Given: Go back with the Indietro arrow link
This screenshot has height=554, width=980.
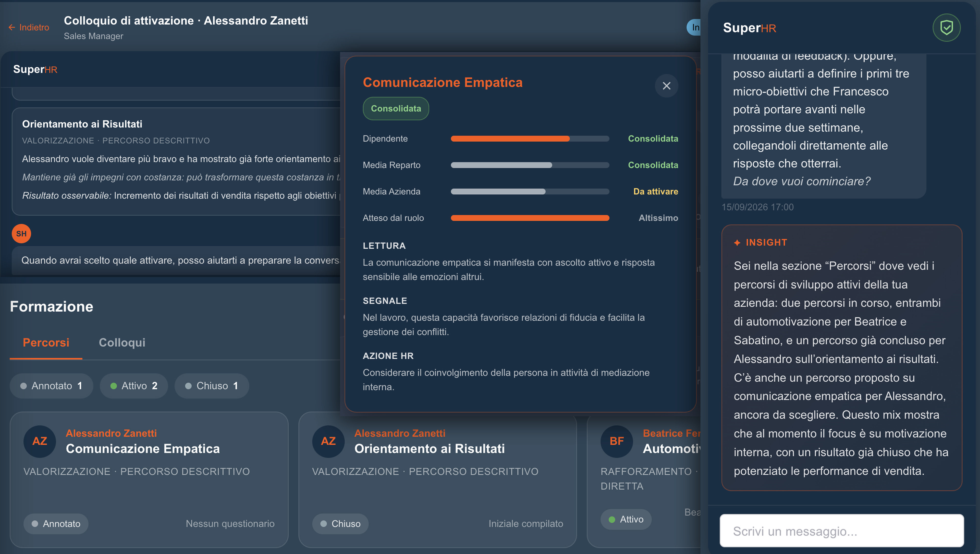Looking at the screenshot, I should [29, 27].
